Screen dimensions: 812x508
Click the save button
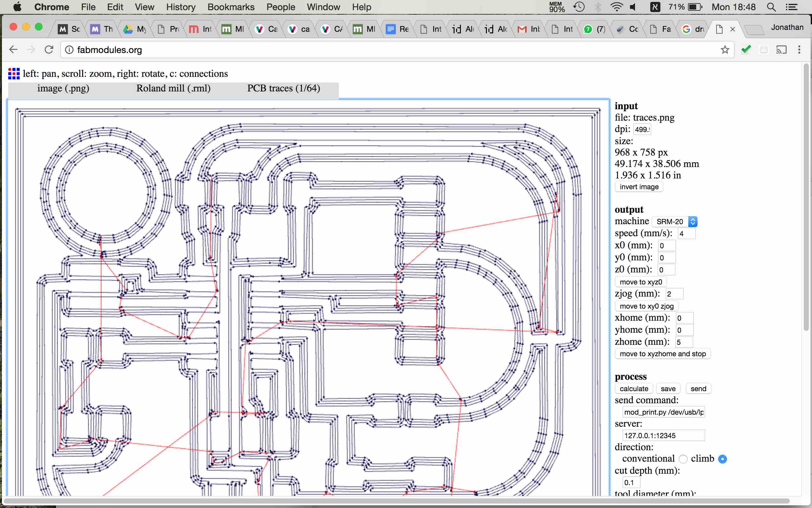[x=668, y=389]
